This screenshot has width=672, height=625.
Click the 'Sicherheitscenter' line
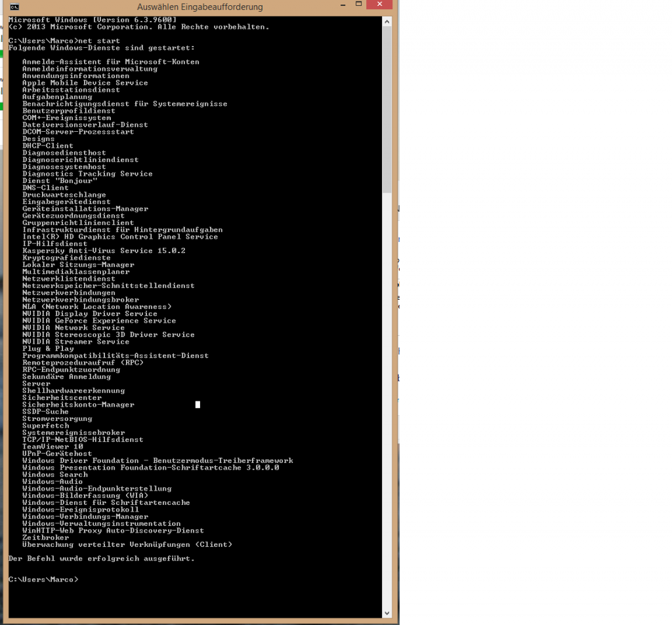click(62, 397)
